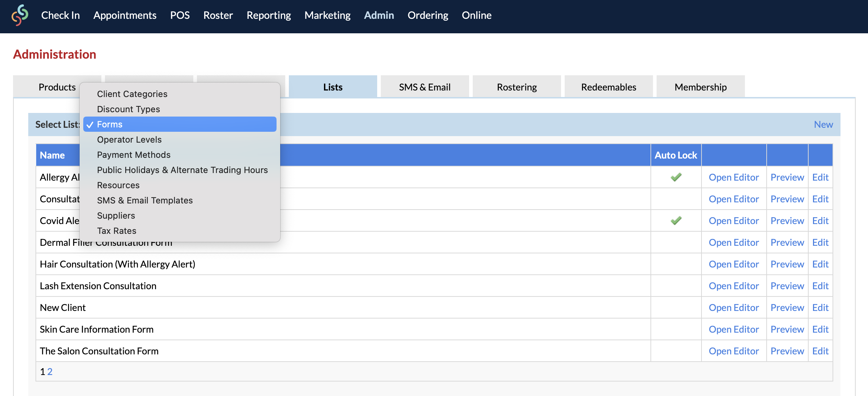Select the checked Forms option
The height and width of the screenshot is (396, 868).
pyautogui.click(x=180, y=124)
